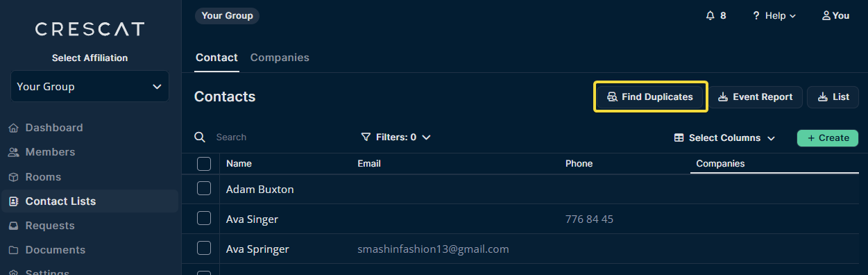
Task: Click the Members people icon
Action: click(13, 152)
